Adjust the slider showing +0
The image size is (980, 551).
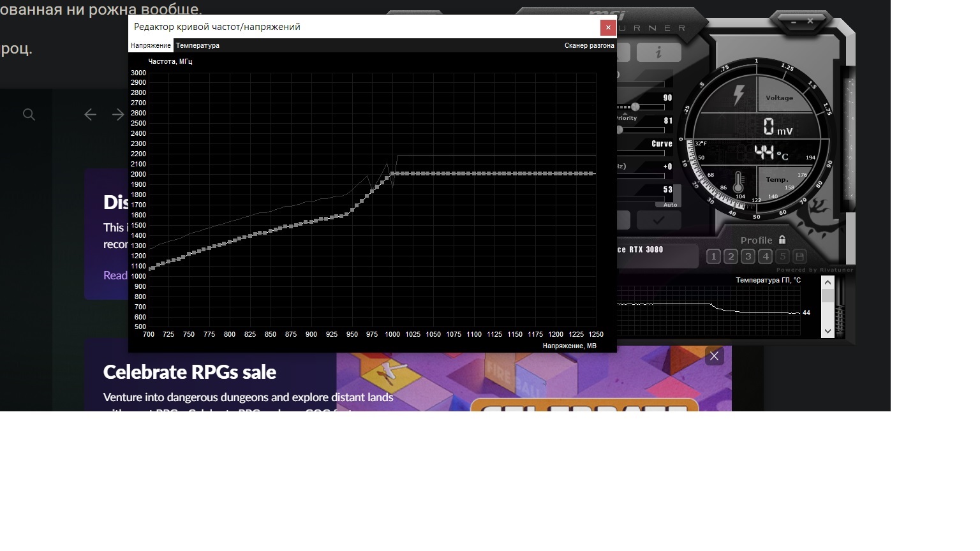pyautogui.click(x=641, y=175)
